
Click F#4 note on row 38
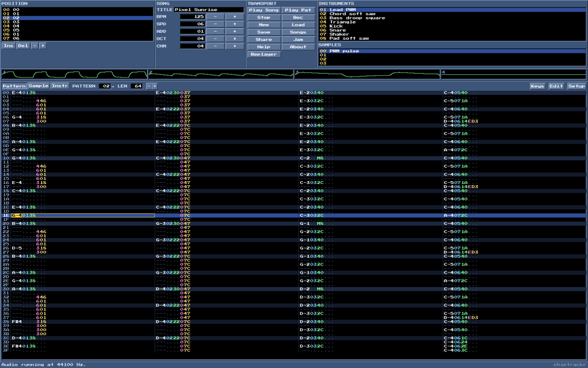[x=17, y=322]
